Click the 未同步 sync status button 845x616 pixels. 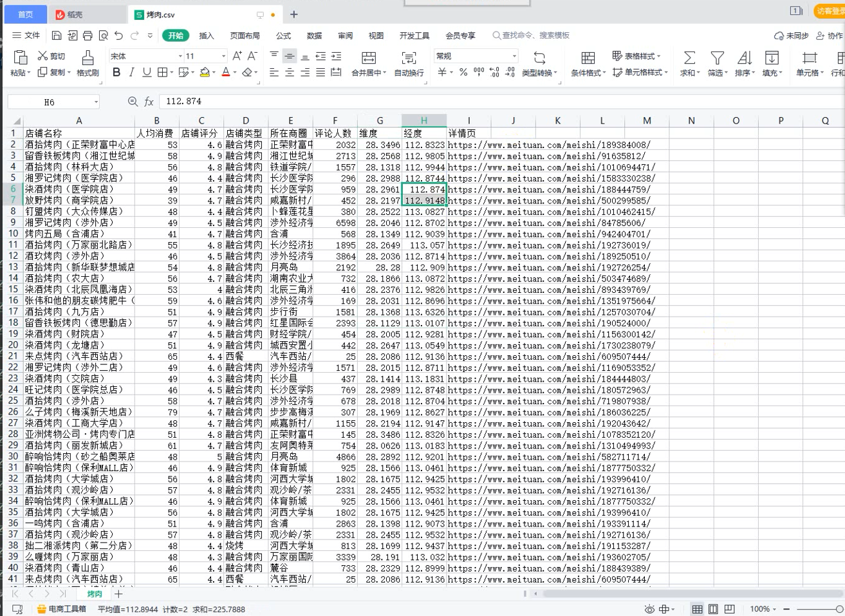791,35
